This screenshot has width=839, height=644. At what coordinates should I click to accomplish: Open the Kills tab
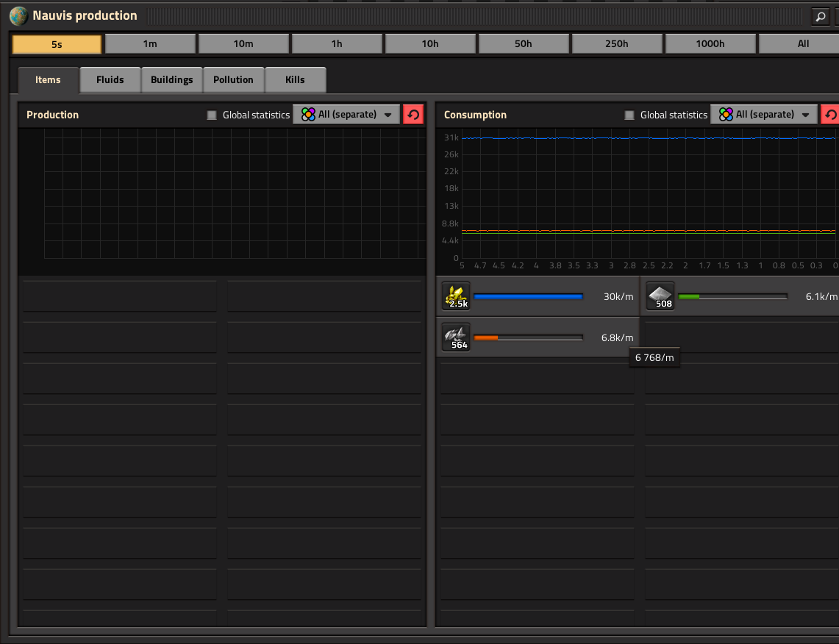pyautogui.click(x=296, y=79)
